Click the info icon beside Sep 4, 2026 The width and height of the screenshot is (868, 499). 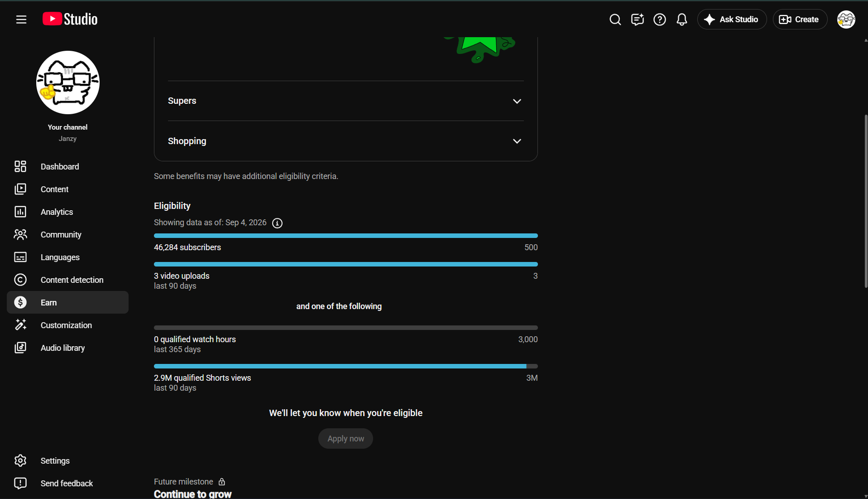point(277,223)
